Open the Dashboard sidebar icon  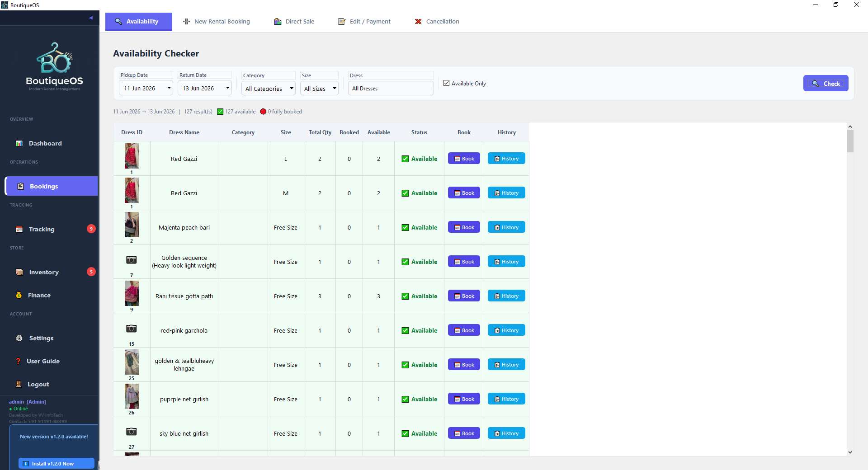[x=19, y=143]
